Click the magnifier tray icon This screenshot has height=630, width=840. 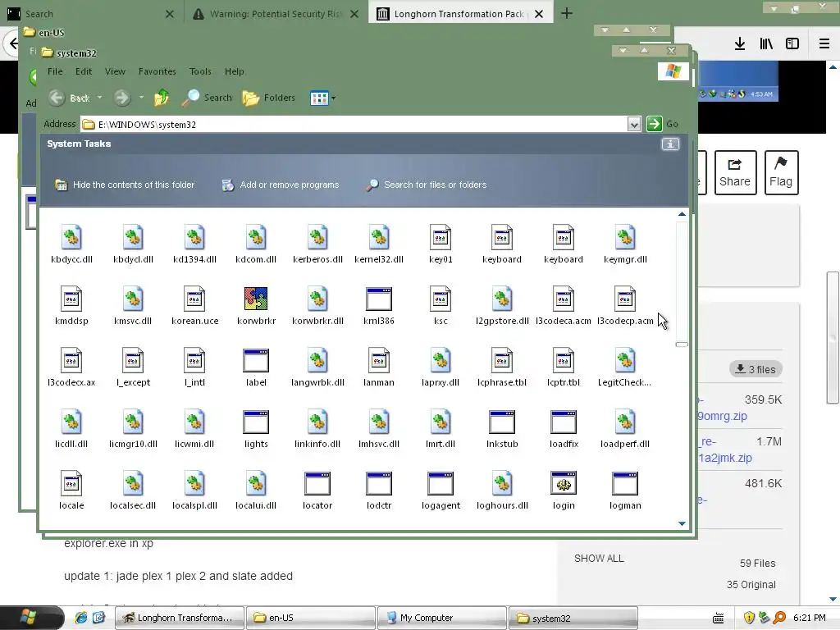(x=779, y=618)
